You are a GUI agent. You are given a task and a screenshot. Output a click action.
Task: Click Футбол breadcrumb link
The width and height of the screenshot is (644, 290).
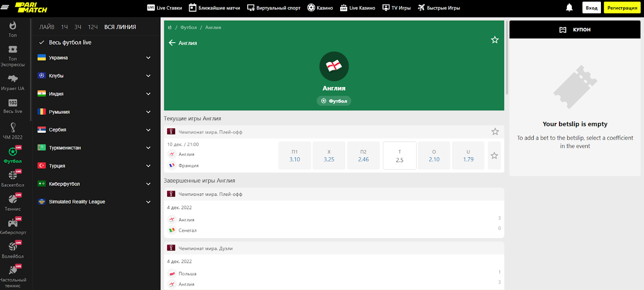pyautogui.click(x=188, y=27)
